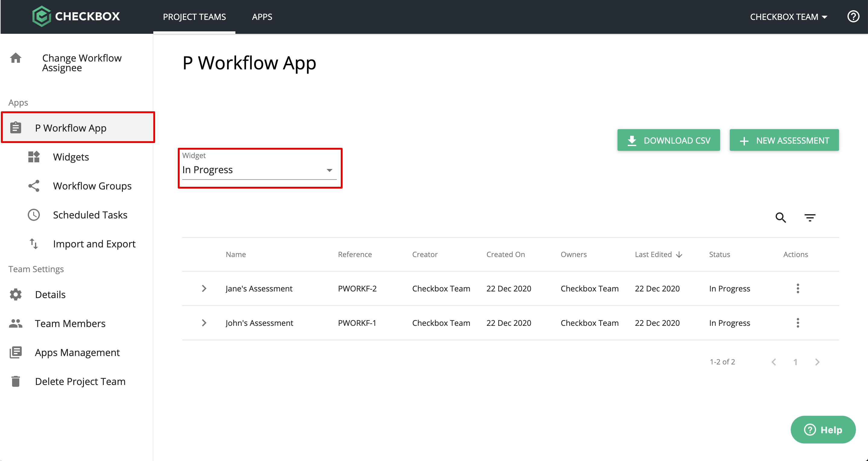Screen dimensions: 868x461
Task: Sort by the Name column header
Action: tap(236, 255)
